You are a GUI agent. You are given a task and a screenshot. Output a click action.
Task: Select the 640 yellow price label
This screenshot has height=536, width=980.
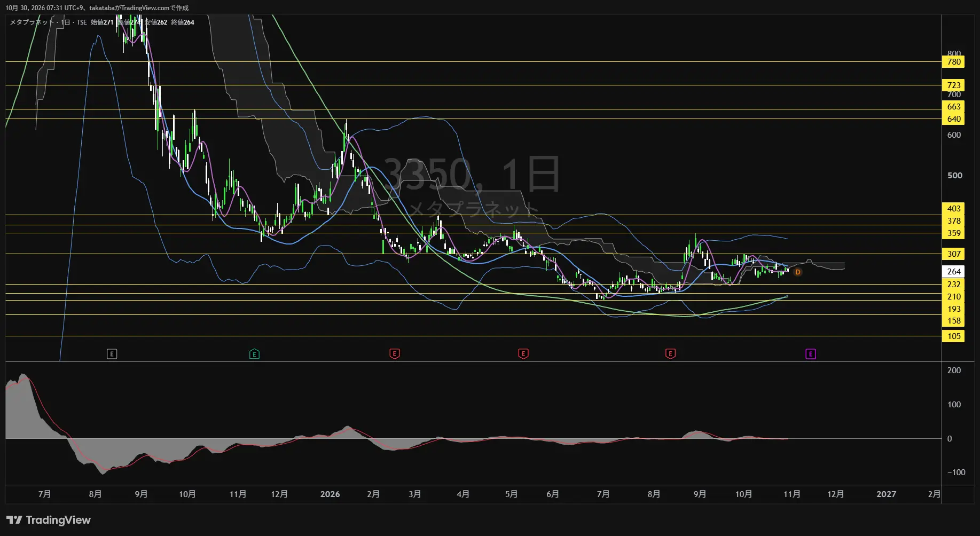[954, 119]
